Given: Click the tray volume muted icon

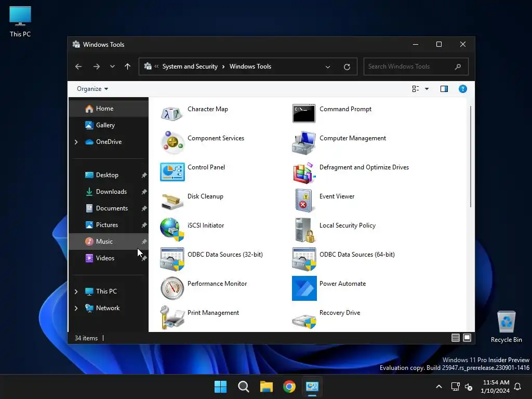Looking at the screenshot, I should (469, 387).
